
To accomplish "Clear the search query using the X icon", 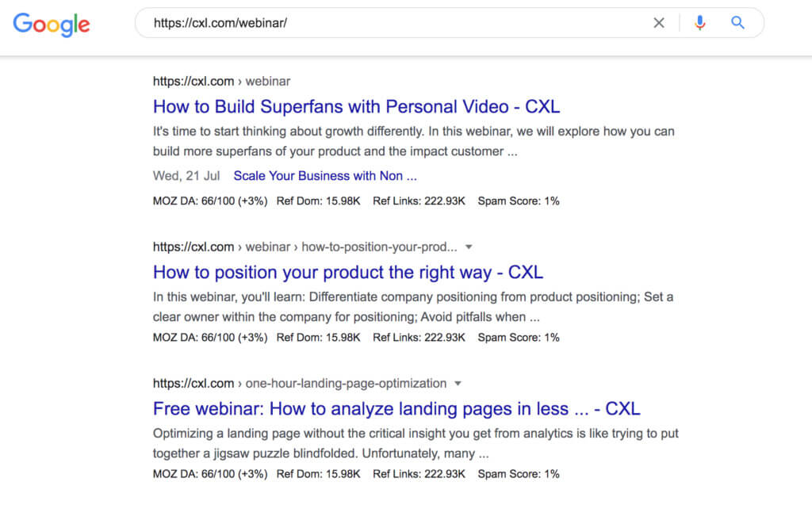I will pos(659,23).
